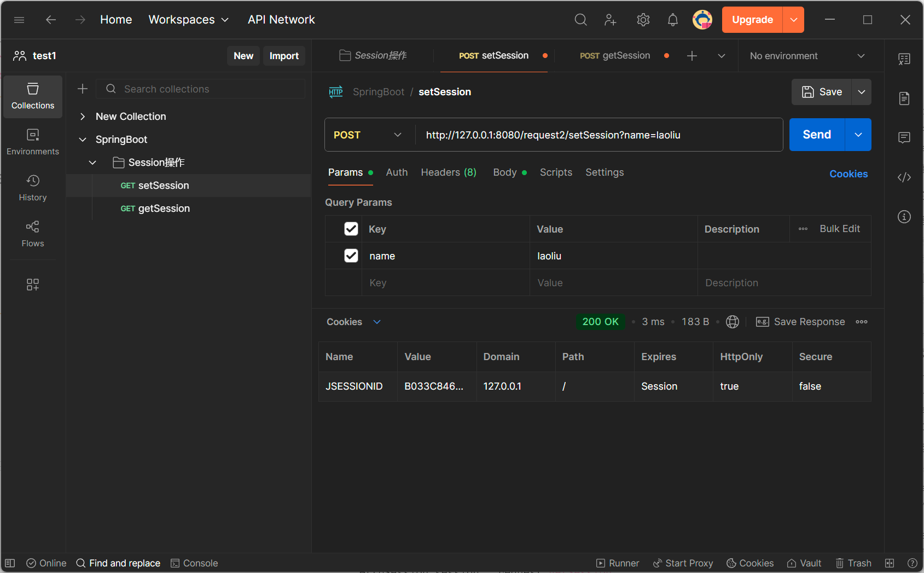The height and width of the screenshot is (573, 924).
Task: Switch to the POST getSession tab
Action: point(615,56)
